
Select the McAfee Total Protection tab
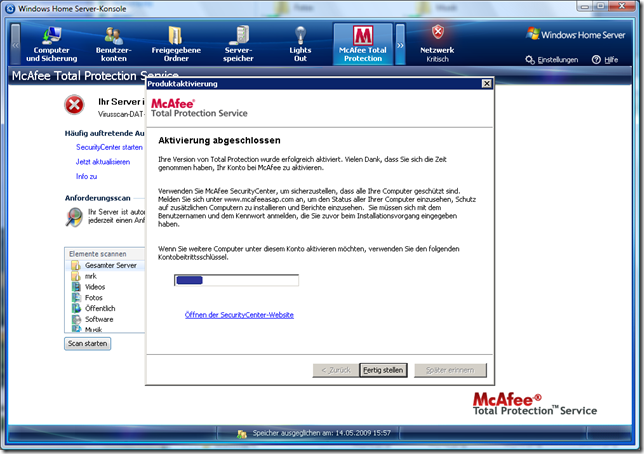[x=363, y=44]
